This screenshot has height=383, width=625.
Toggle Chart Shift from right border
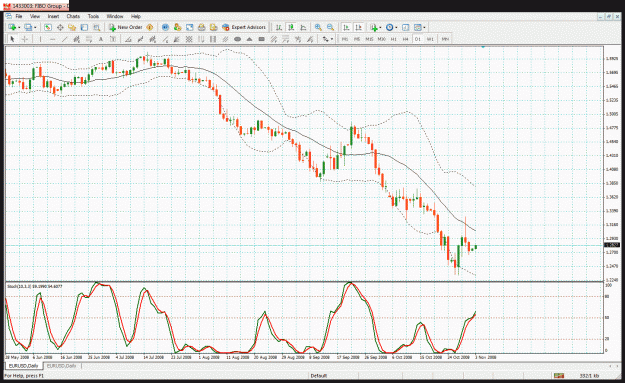pyautogui.click(x=358, y=27)
